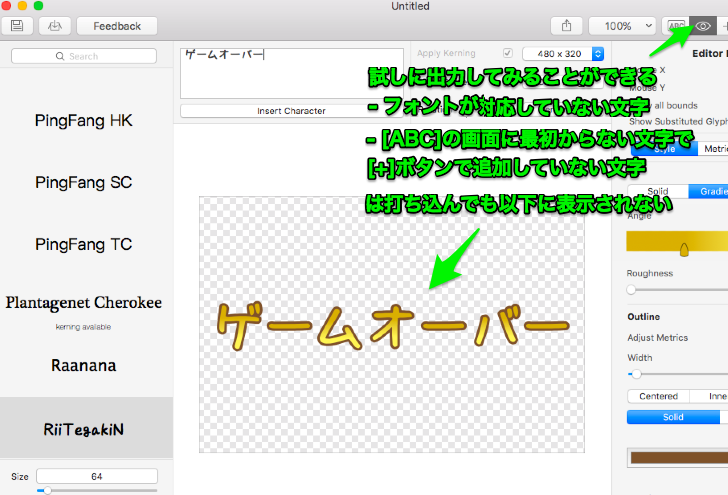Click the save disk icon in toolbar

(x=17, y=26)
